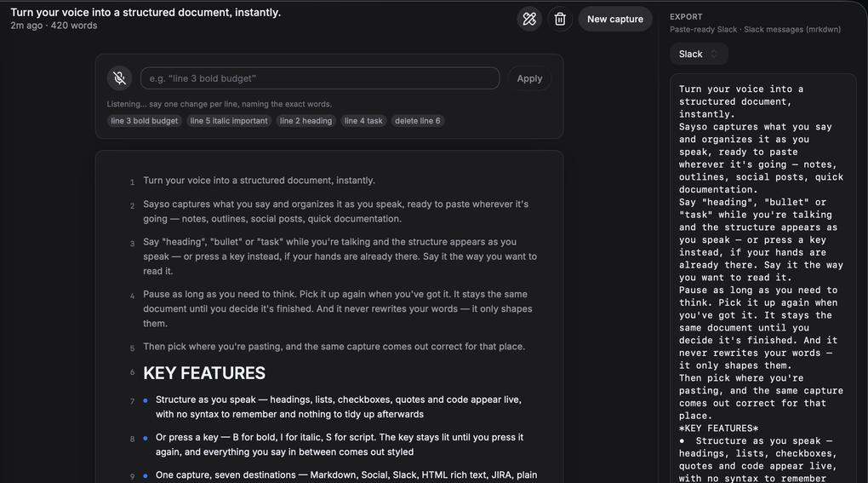The height and width of the screenshot is (483, 868).
Task: Toggle the muted microphone button
Action: point(120,78)
